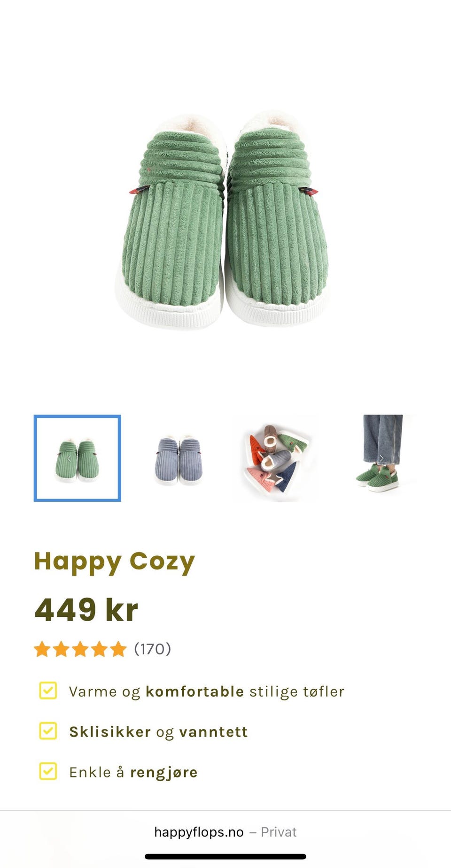Select the blue-grey slippers thumbnail

tap(179, 458)
